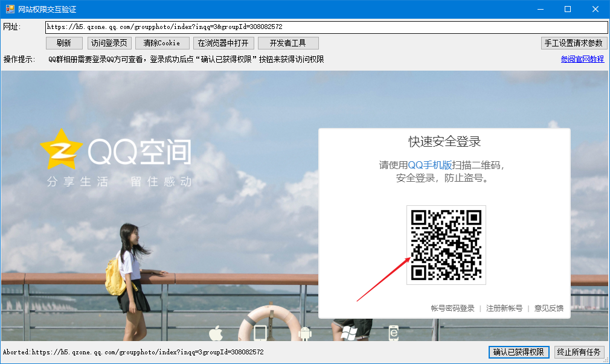The height and width of the screenshot is (364, 610).
Task: Click 在浏览器中打开 button
Action: coord(223,43)
